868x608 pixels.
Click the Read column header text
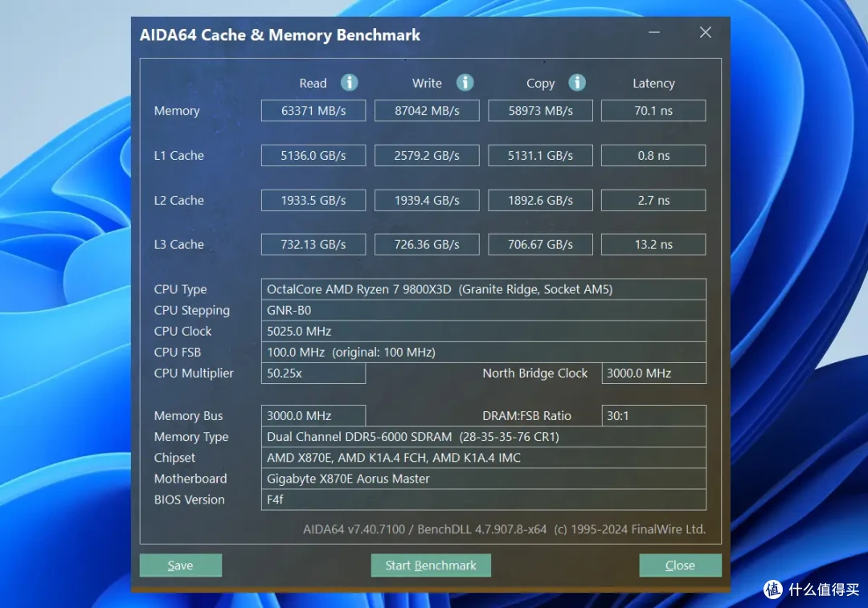(x=313, y=84)
